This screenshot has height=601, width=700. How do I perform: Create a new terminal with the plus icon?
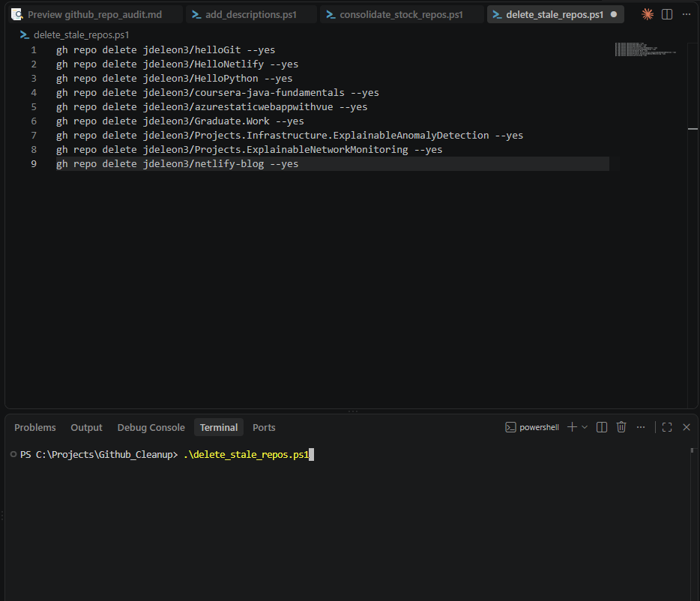572,427
